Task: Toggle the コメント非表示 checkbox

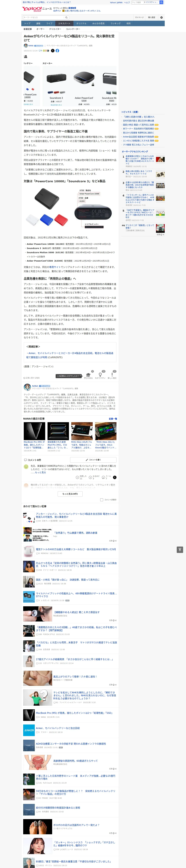Action: click(x=102, y=500)
